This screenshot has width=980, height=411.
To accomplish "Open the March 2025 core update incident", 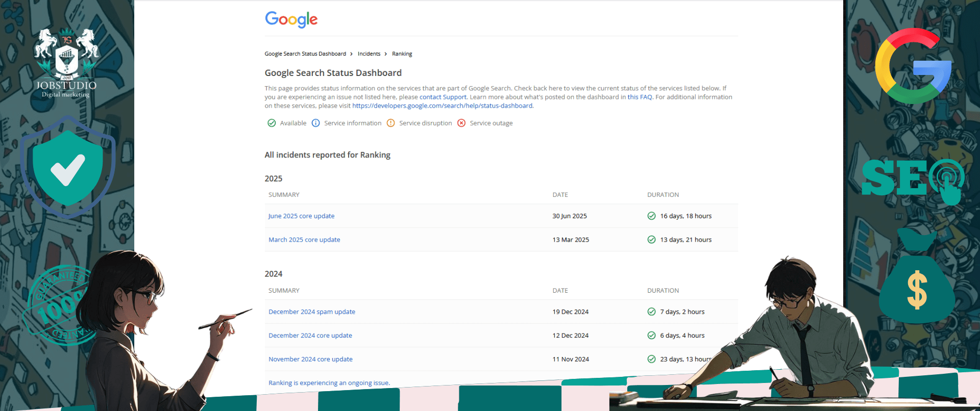I will (x=304, y=240).
